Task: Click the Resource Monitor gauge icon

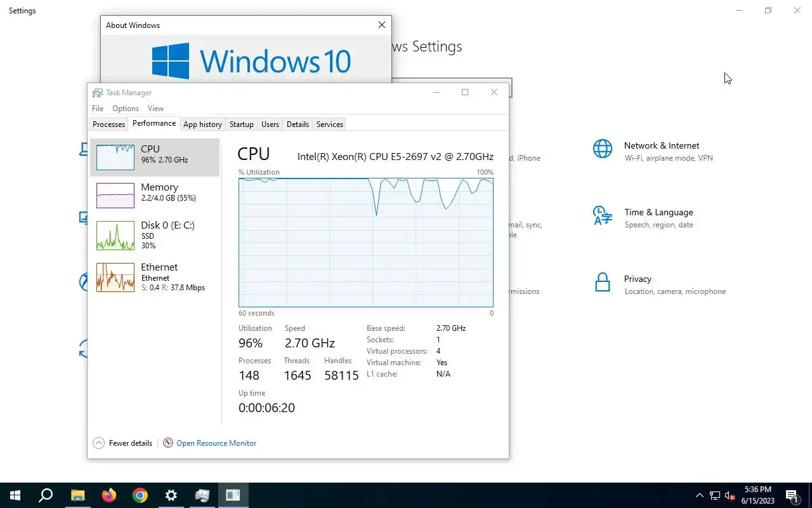Action: tap(168, 443)
